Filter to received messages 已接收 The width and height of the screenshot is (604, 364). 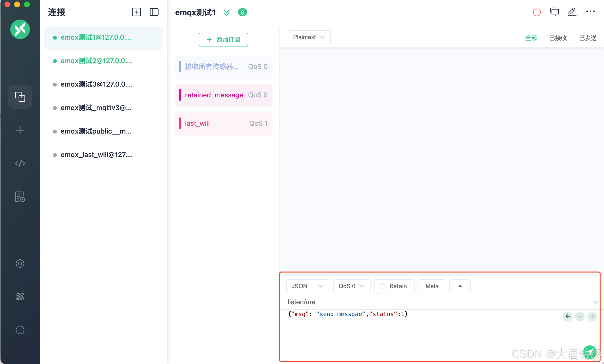point(558,38)
